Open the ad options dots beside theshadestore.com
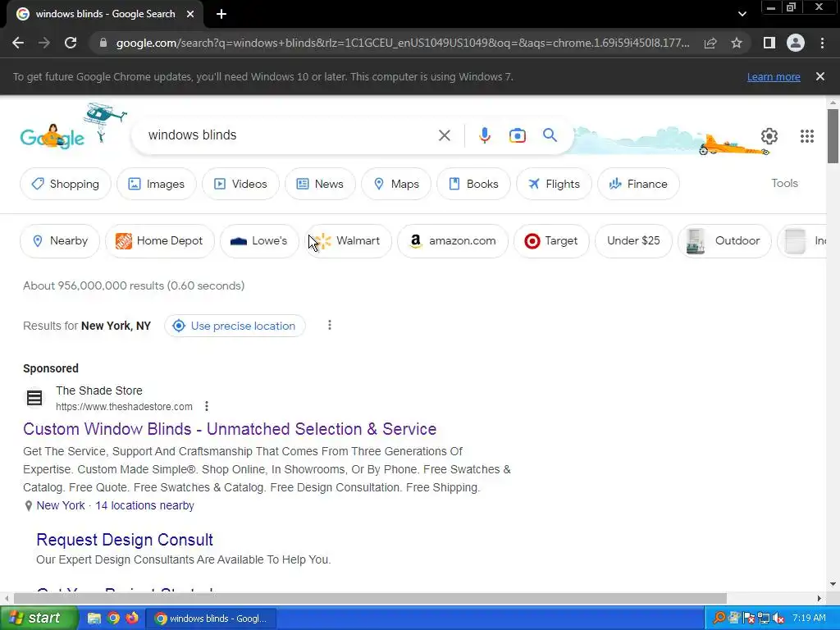The height and width of the screenshot is (630, 840). 206,406
